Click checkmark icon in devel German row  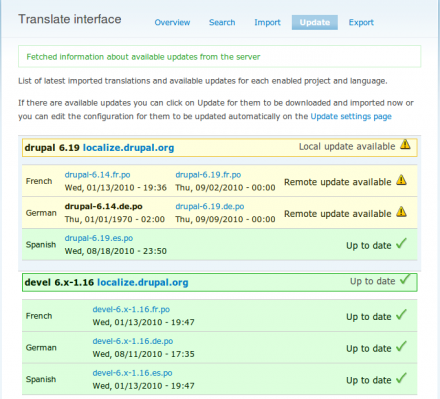pyautogui.click(x=401, y=346)
